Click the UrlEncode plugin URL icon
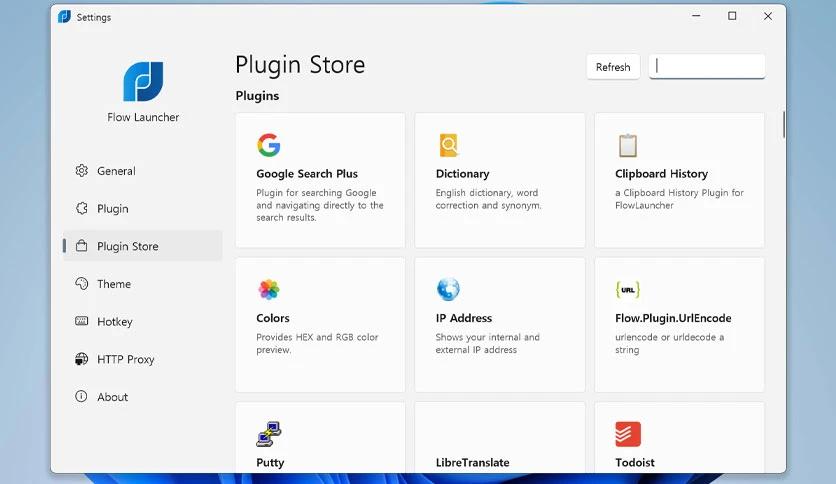 [x=628, y=290]
